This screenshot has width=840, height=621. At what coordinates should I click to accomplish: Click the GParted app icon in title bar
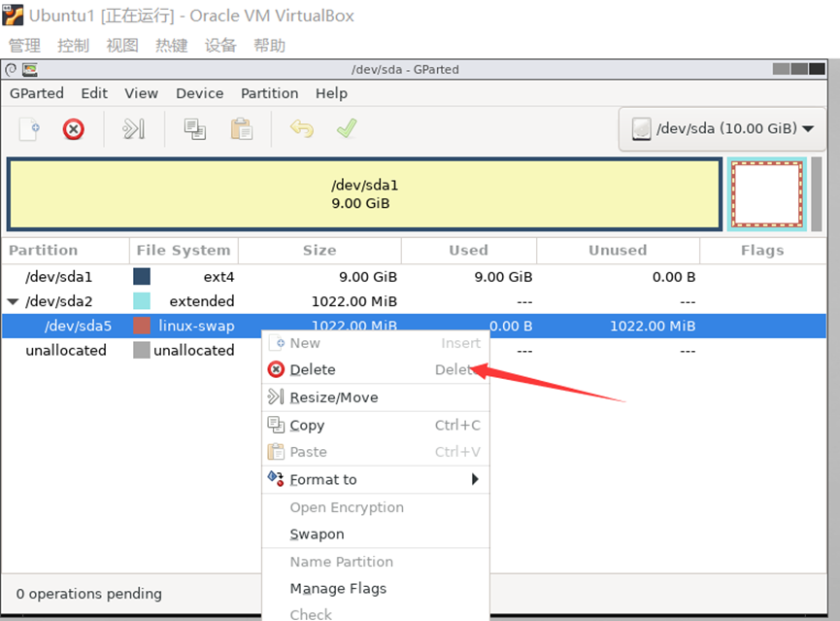[x=29, y=70]
